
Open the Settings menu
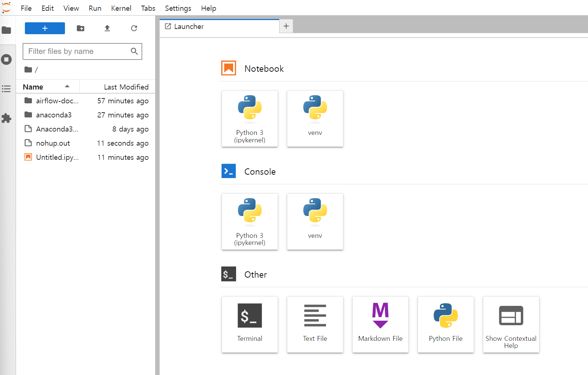tap(178, 8)
